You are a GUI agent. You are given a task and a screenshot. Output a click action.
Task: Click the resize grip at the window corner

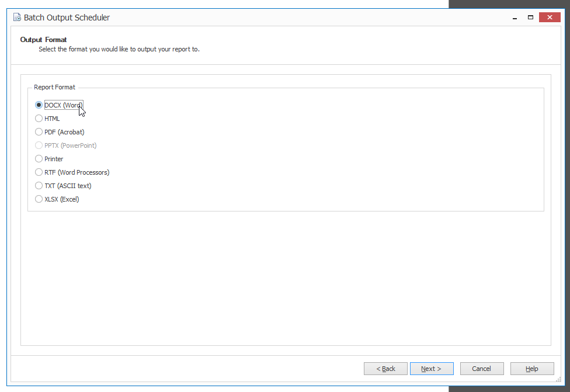point(558,380)
